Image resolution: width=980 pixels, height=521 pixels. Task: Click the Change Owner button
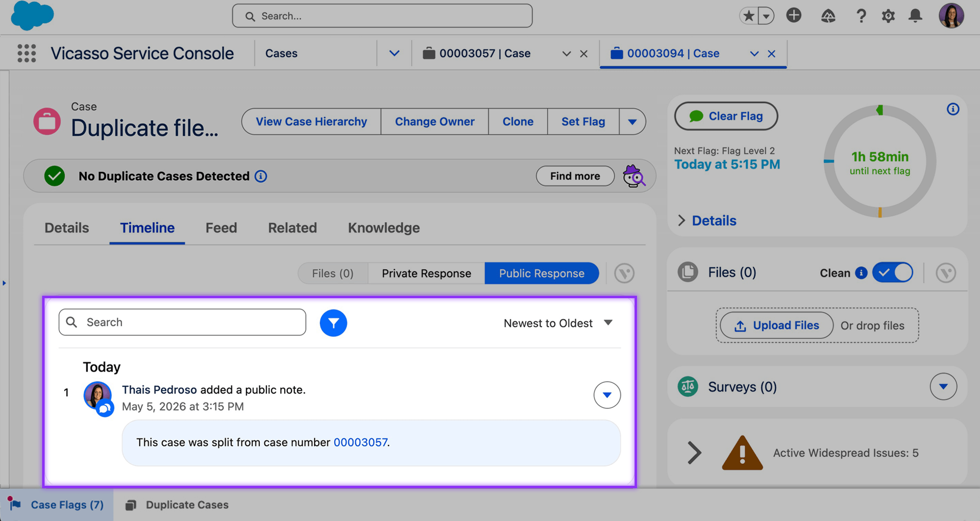click(435, 121)
